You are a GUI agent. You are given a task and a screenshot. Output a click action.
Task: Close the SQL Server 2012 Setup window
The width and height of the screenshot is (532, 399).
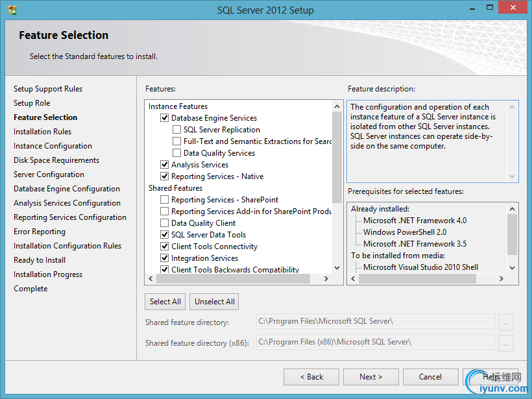pos(513,8)
